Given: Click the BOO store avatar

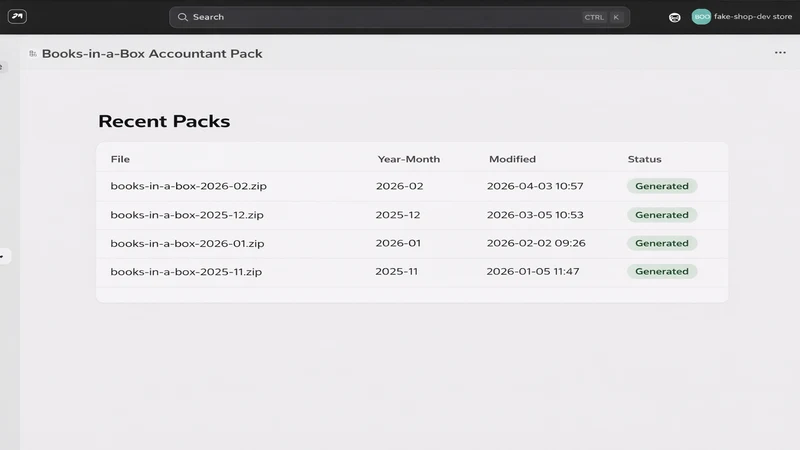Looking at the screenshot, I should pos(701,17).
